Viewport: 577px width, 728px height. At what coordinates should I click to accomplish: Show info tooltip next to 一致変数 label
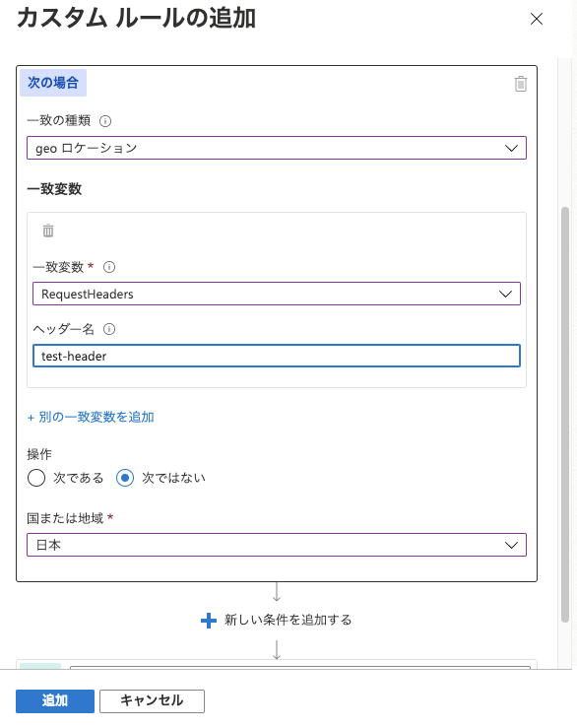point(109,267)
